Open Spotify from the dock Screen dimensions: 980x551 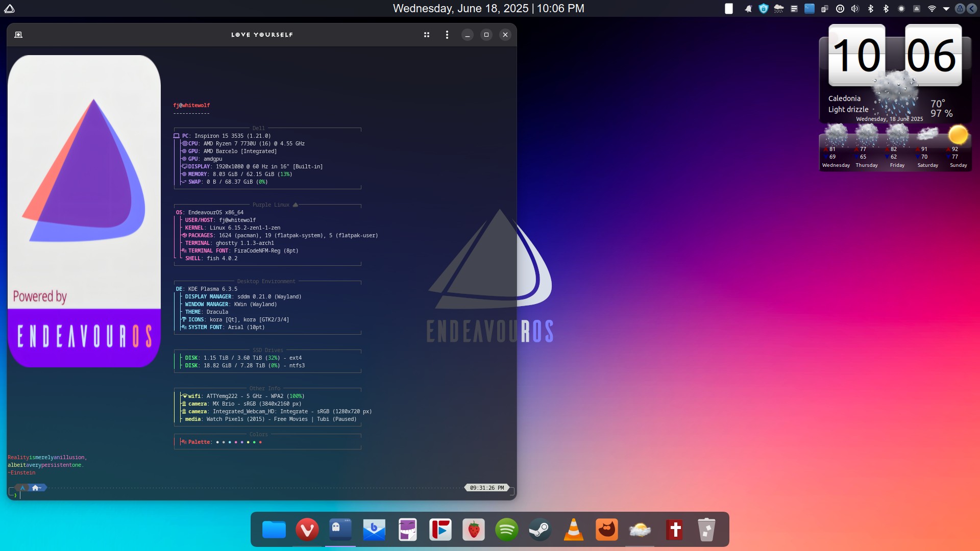pyautogui.click(x=506, y=530)
